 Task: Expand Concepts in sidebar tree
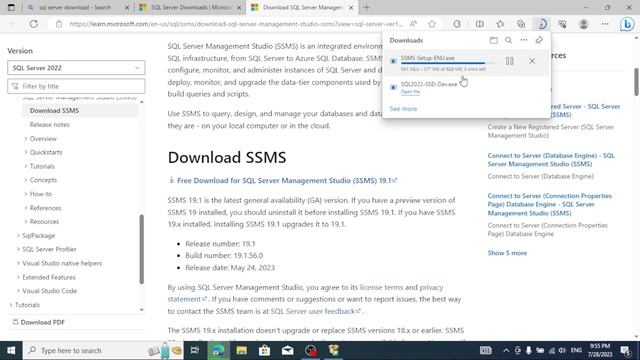click(x=43, y=180)
